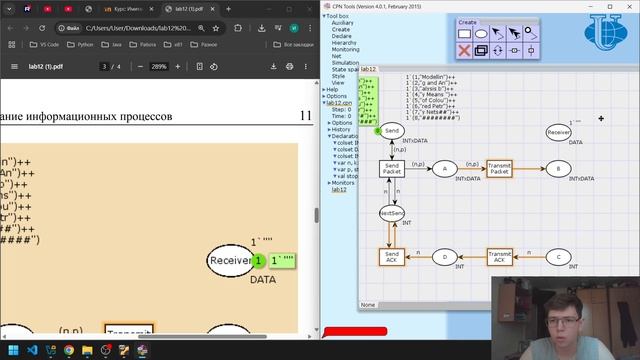Open Windows Start menu
The image size is (640, 360).
pyautogui.click(x=13, y=350)
